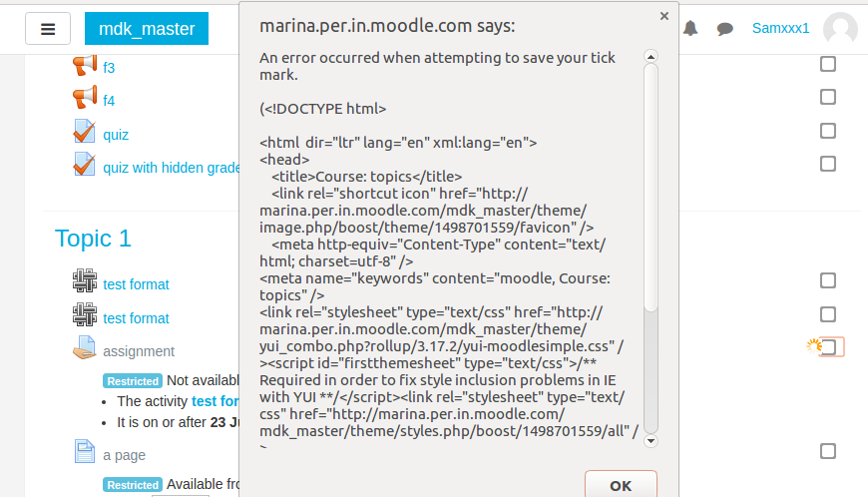Click the loading spinner beside assignment checkbox
868x497 pixels.
814,346
